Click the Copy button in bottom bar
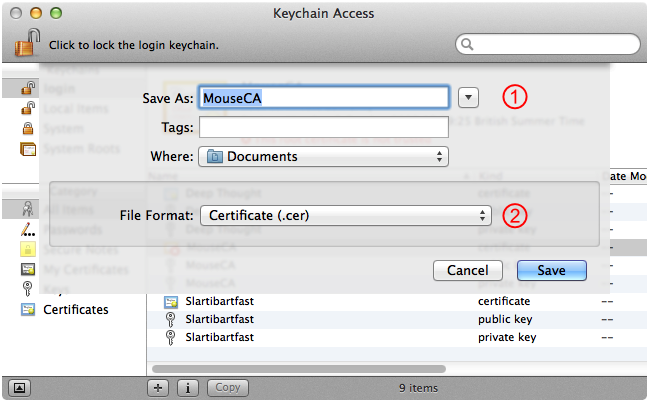Screen dimensions: 649x402 pos(228,388)
